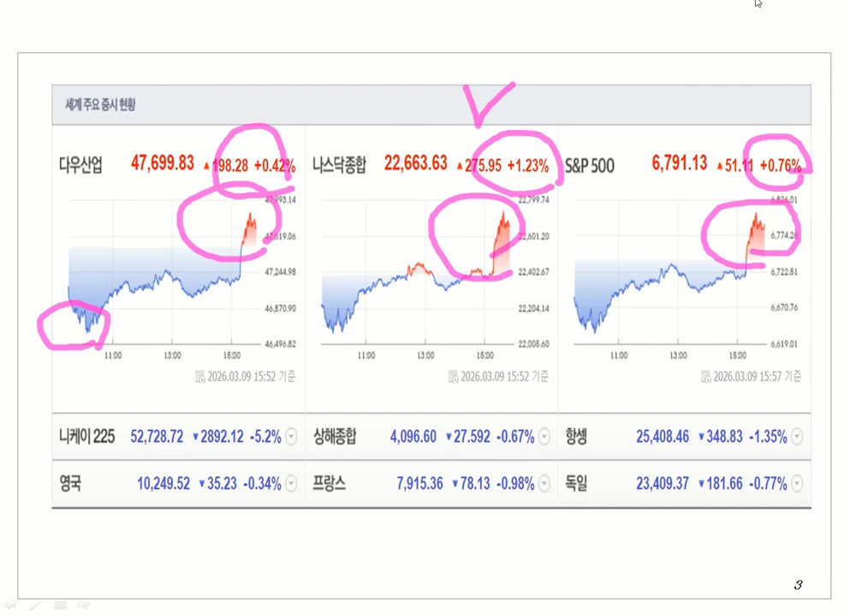Expand the 항셍 row chevron
The width and height of the screenshot is (844, 616).
click(x=797, y=436)
